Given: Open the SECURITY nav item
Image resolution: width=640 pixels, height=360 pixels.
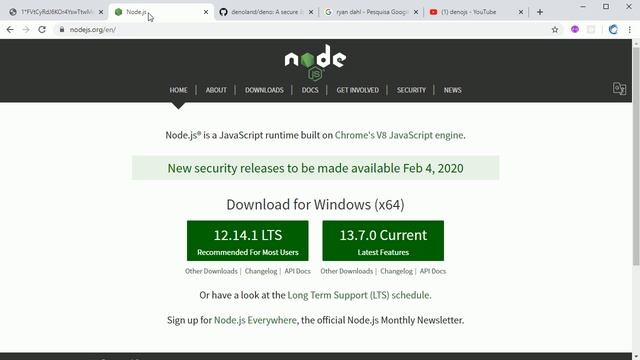Looking at the screenshot, I should (x=411, y=90).
